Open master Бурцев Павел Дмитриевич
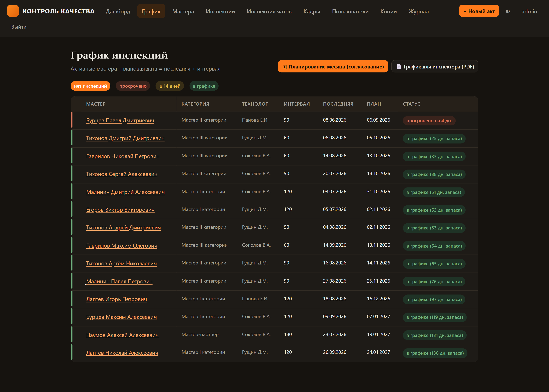 coord(120,120)
